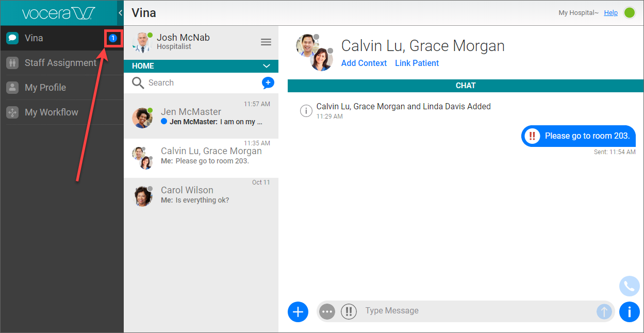Click the Link Patient link

(417, 63)
